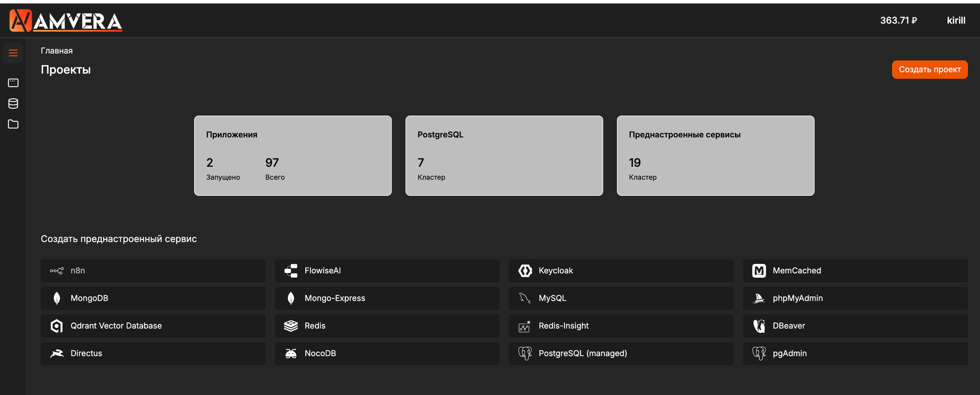This screenshot has width=980, height=395.
Task: Click the Keycloak service icon
Action: coord(525,271)
